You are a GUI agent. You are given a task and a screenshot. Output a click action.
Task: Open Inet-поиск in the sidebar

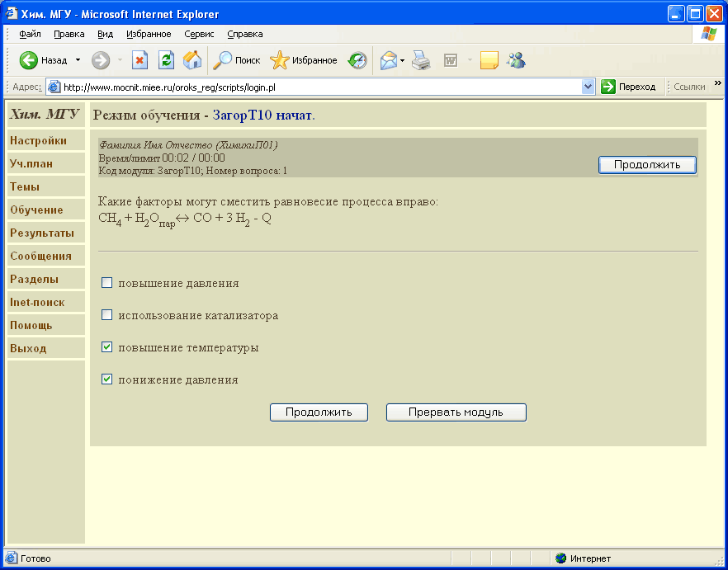46,302
